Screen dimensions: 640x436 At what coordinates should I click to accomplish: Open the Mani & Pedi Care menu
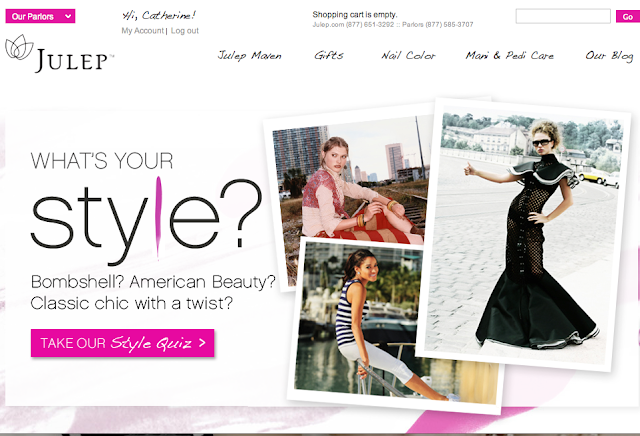tap(510, 55)
